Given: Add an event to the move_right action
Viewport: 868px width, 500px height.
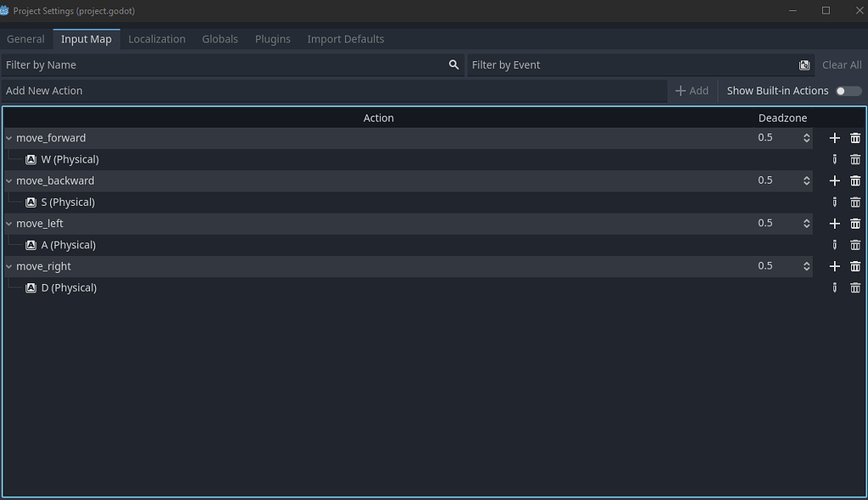Looking at the screenshot, I should [834, 265].
